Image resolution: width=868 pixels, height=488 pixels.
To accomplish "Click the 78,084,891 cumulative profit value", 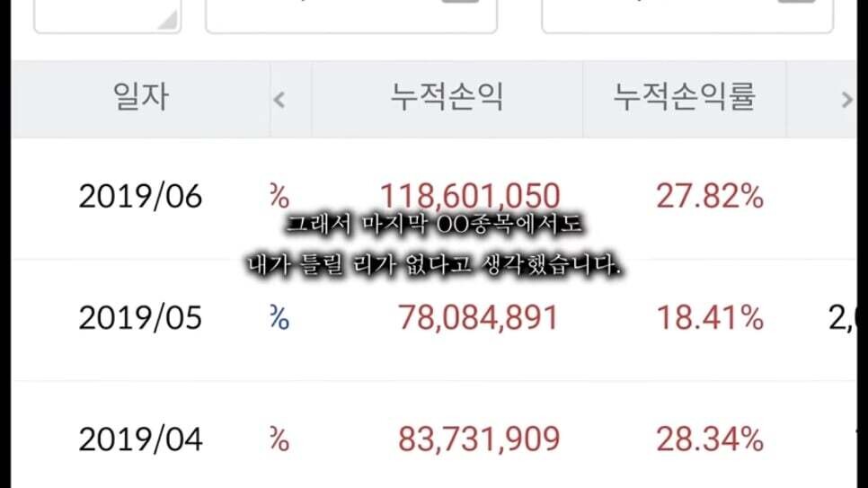I will point(478,318).
